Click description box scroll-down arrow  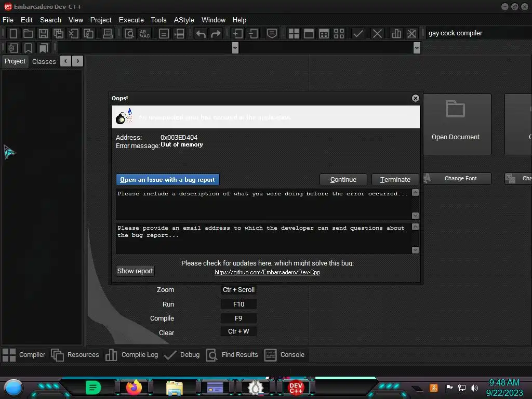coord(415,216)
